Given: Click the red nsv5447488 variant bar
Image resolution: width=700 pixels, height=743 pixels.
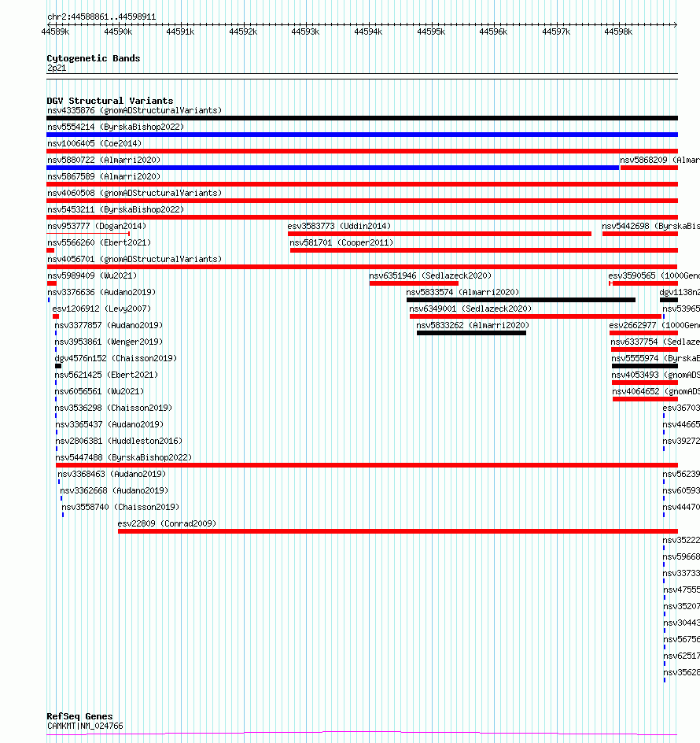Looking at the screenshot, I should pos(367,465).
